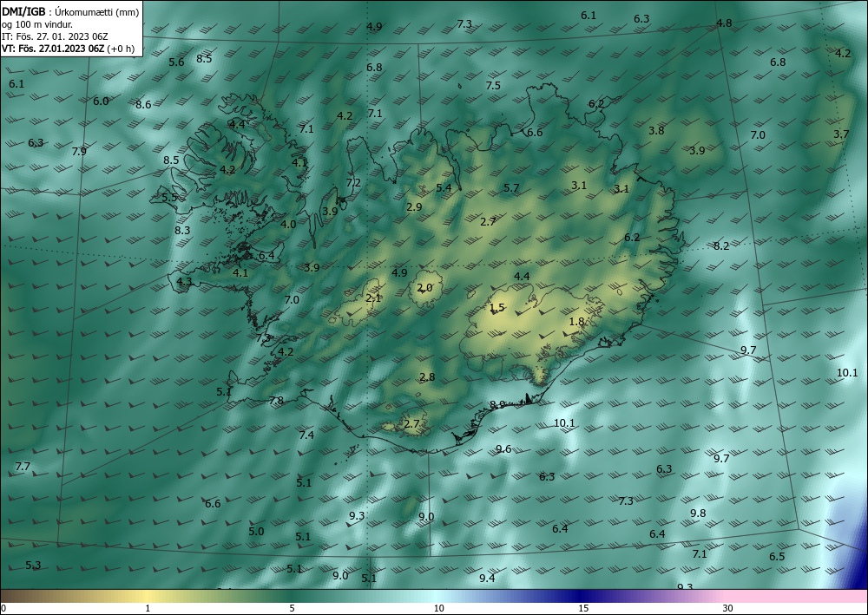Click the 7.7 value on the map
Screen dimensions: 868x615
point(23,467)
